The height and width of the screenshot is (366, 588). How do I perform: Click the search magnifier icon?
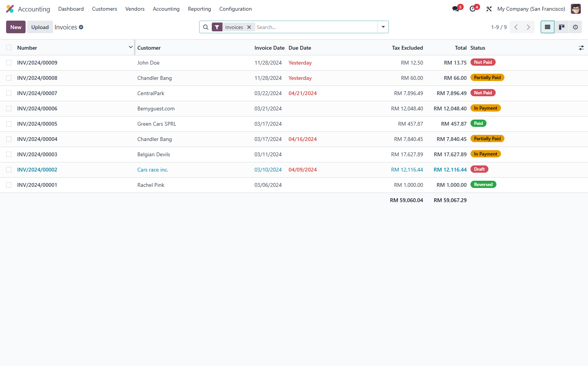click(x=206, y=27)
